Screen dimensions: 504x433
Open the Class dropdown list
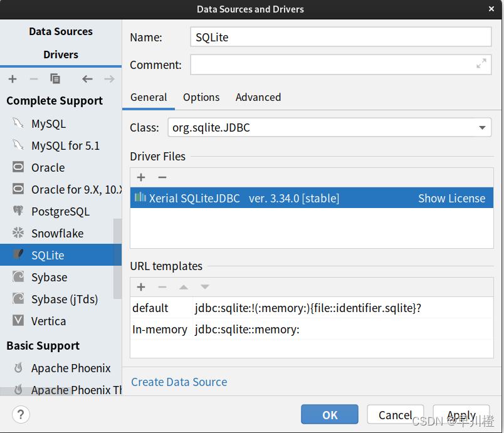482,128
